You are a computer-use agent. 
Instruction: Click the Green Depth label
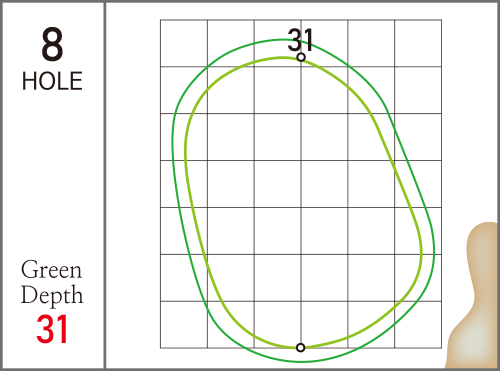pos(52,282)
